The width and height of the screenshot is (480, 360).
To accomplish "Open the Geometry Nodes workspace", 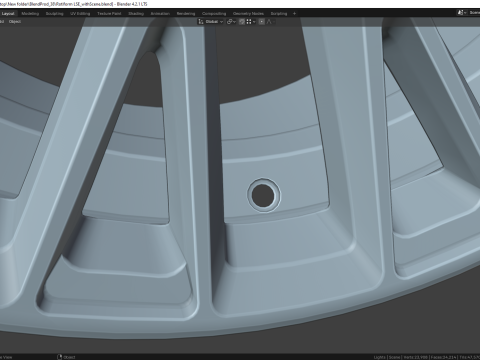I will pyautogui.click(x=248, y=14).
